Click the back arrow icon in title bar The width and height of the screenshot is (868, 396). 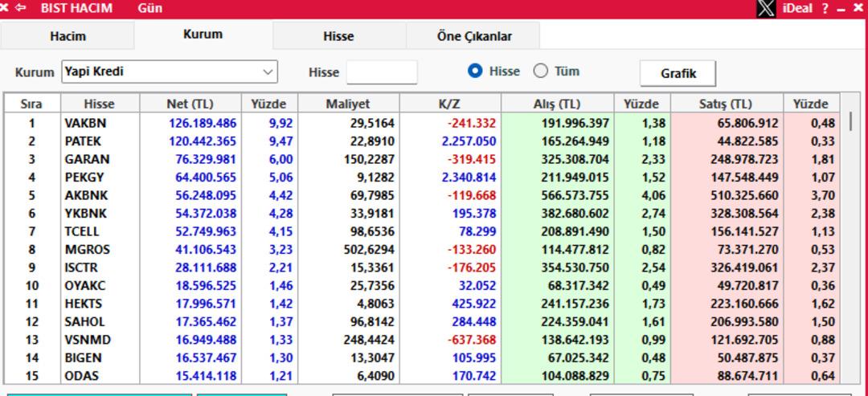coord(20,8)
